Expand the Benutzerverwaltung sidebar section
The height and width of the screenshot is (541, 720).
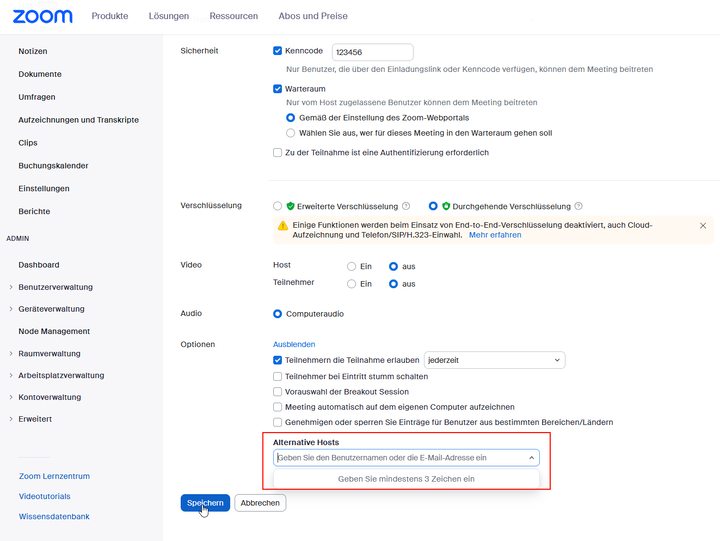click(11, 287)
